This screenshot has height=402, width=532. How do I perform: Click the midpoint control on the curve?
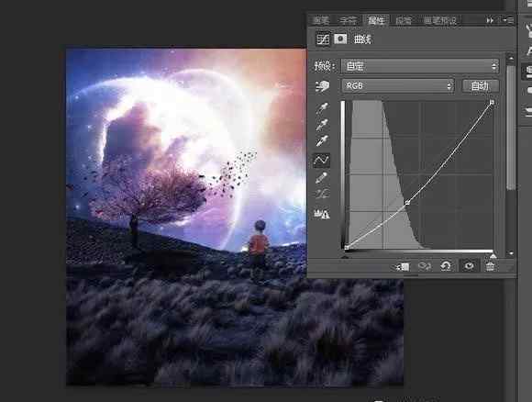click(407, 203)
